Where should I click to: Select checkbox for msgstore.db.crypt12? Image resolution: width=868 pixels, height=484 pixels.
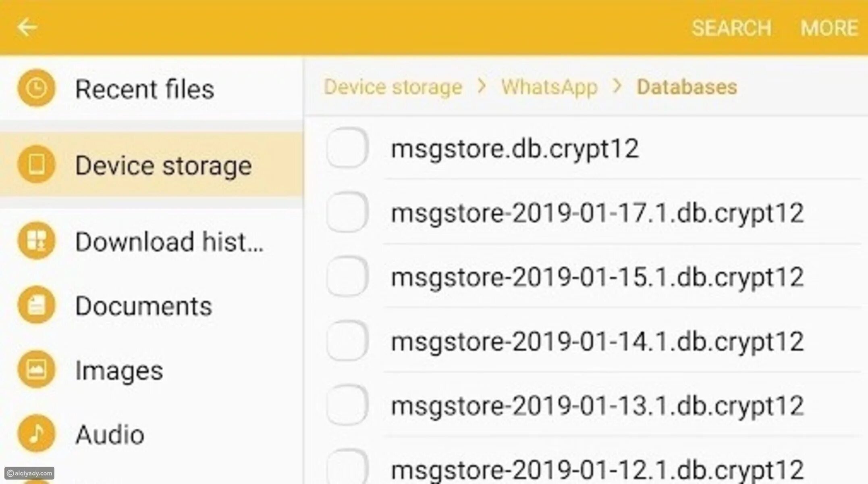tap(347, 148)
